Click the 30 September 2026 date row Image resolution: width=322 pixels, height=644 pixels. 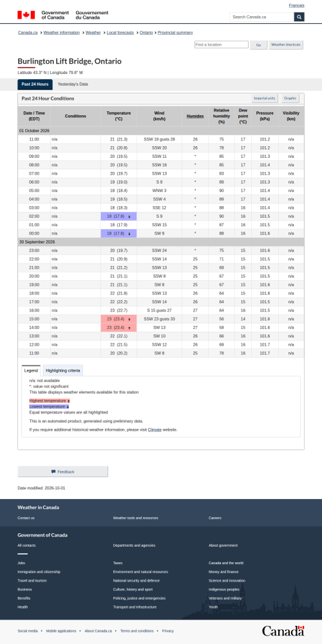tap(161, 242)
